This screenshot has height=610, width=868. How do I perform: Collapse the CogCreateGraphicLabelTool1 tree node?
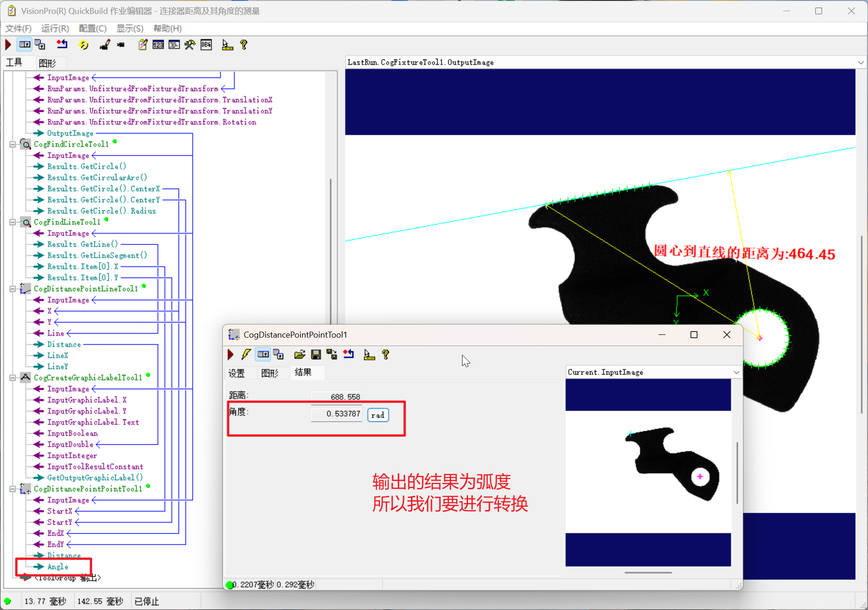[x=13, y=378]
